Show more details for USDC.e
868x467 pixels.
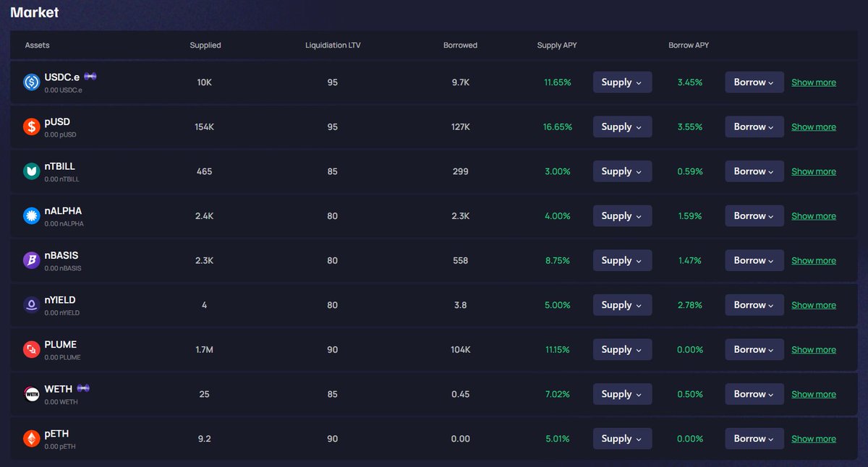[814, 82]
